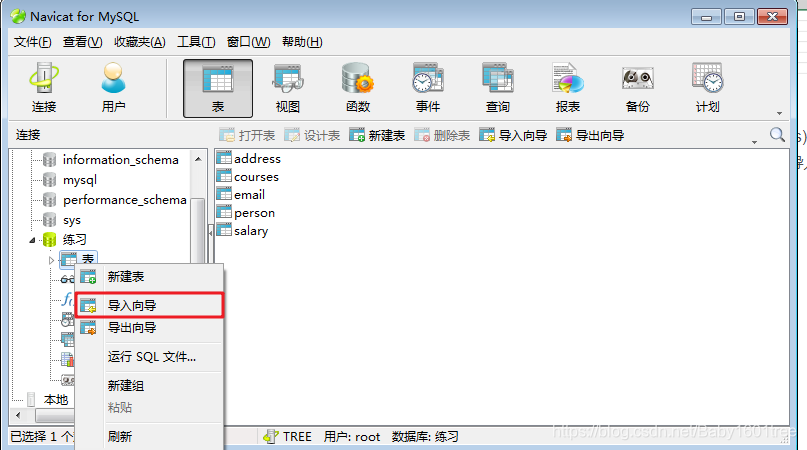Open the object toolbar overflow arrow
807x450 pixels.
pos(755,142)
